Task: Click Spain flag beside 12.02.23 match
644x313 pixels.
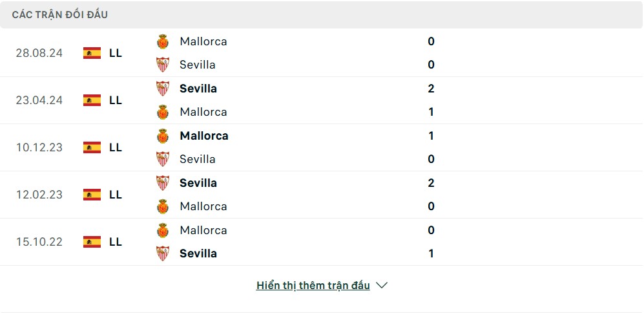Action: click(92, 195)
